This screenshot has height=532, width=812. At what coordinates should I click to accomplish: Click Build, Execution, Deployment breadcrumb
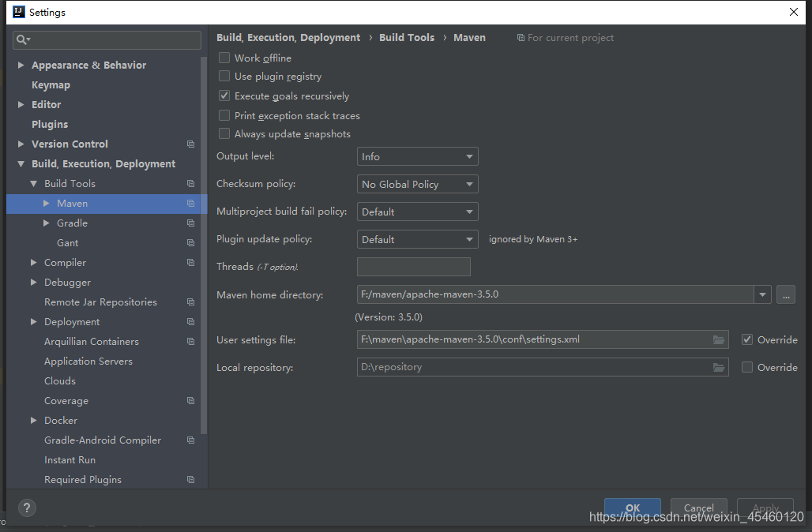click(x=288, y=38)
